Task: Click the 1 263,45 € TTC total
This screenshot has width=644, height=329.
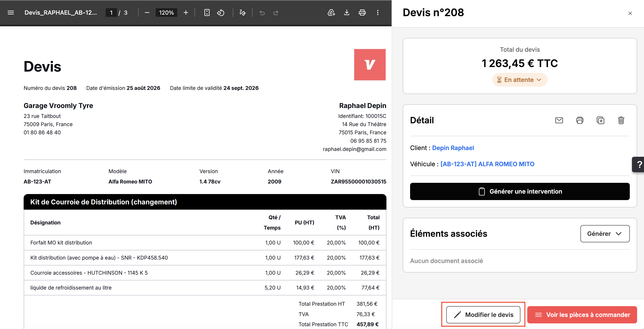Action: click(520, 63)
